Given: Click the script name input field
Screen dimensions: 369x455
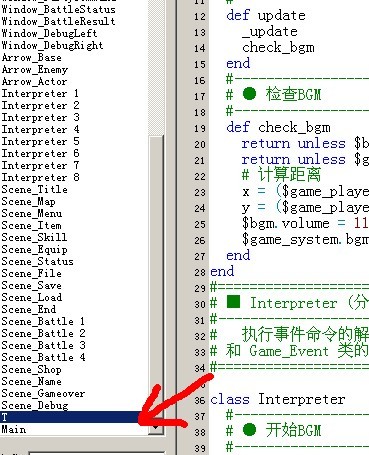Looking at the screenshot, I should pyautogui.click(x=97, y=453).
